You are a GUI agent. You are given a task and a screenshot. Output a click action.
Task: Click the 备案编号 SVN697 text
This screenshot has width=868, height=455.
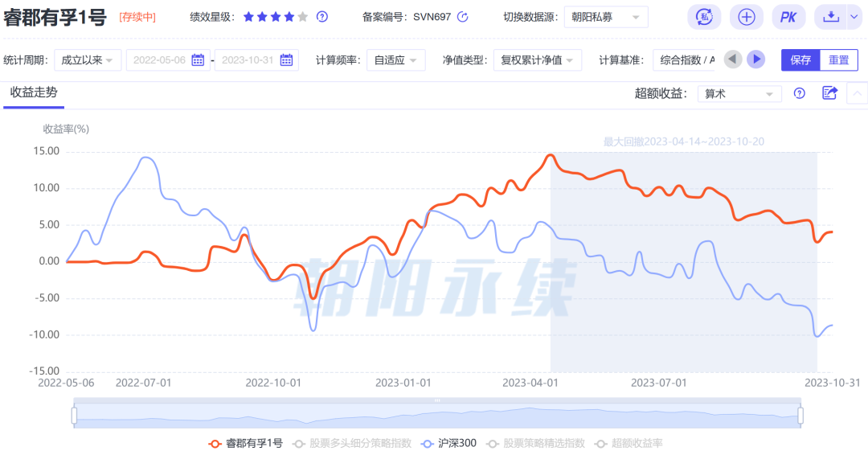coord(407,17)
